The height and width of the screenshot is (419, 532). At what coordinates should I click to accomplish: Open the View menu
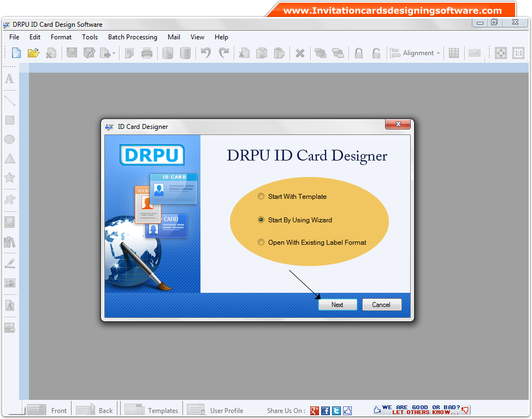coord(197,37)
